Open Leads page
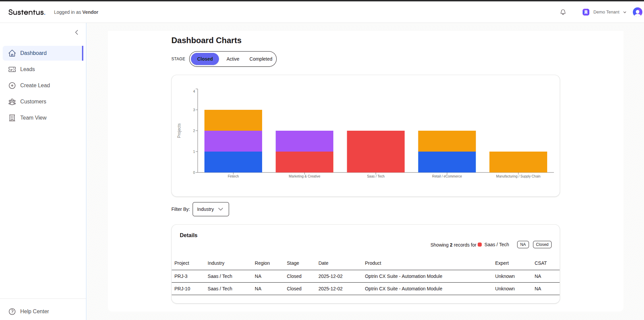This screenshot has height=320, width=644. [43, 69]
